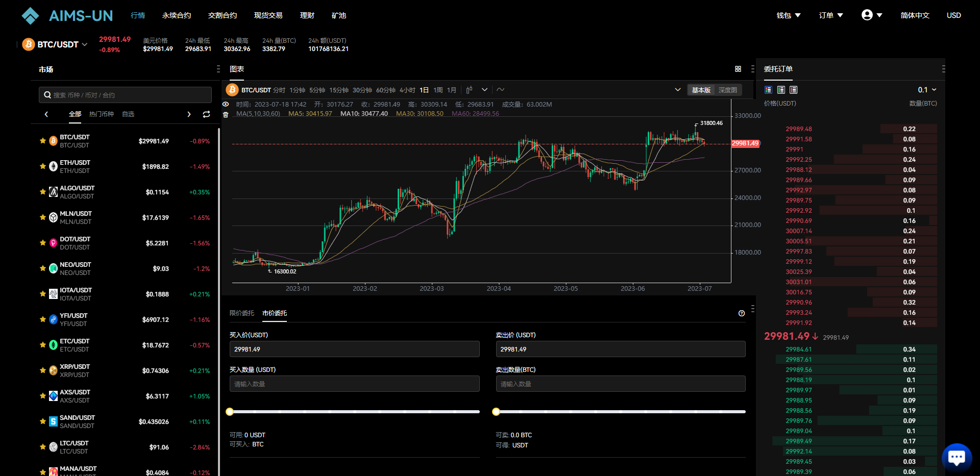This screenshot has width=980, height=476.
Task: Click the candlestick chart type icon
Action: [x=469, y=90]
